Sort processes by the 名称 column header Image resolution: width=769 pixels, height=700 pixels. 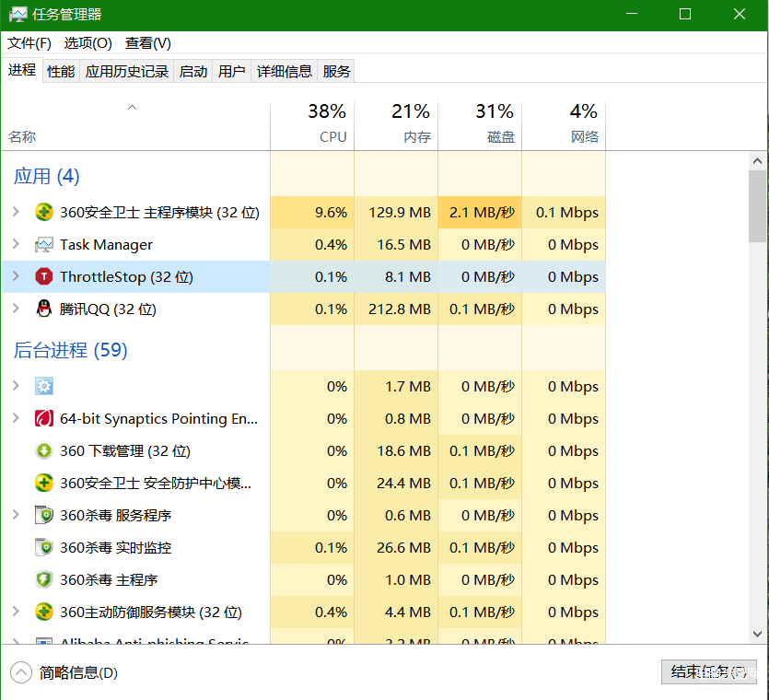[135, 125]
